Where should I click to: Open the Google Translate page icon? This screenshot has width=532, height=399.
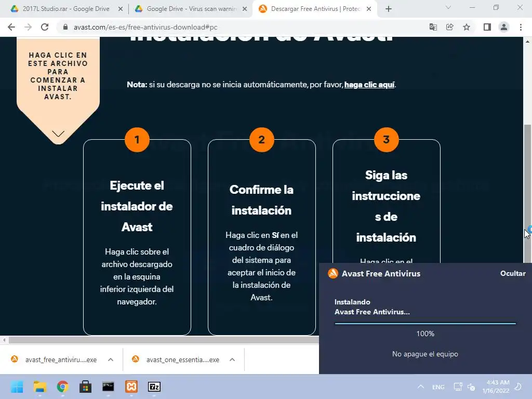point(433,27)
